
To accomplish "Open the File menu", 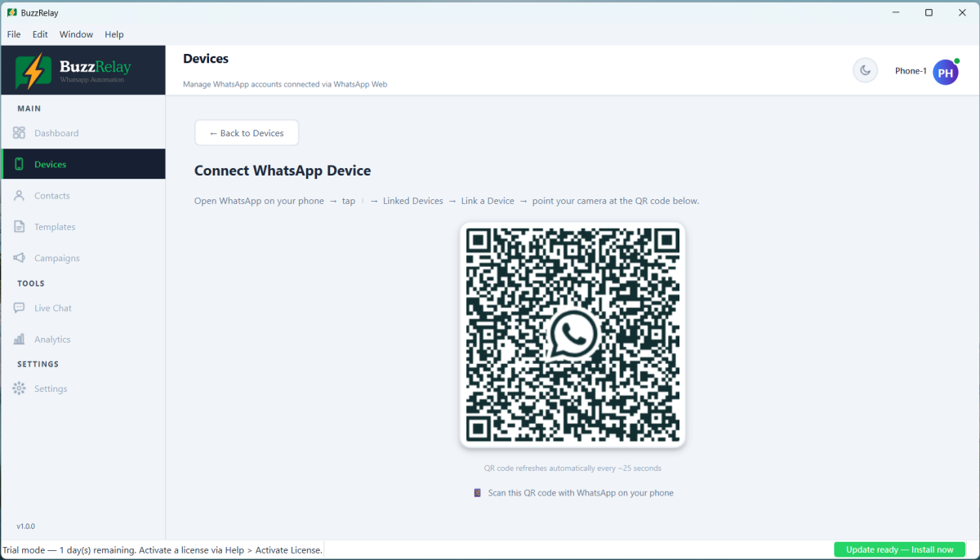I will 14,34.
